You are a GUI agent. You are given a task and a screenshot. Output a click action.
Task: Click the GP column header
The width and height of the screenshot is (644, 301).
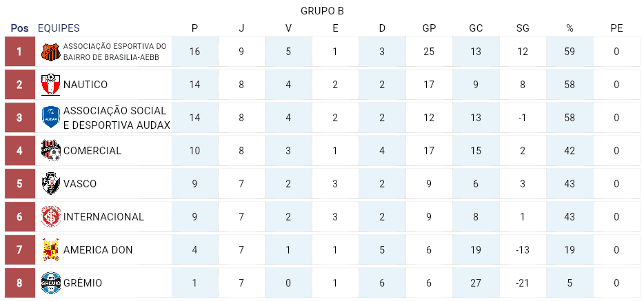(x=429, y=28)
